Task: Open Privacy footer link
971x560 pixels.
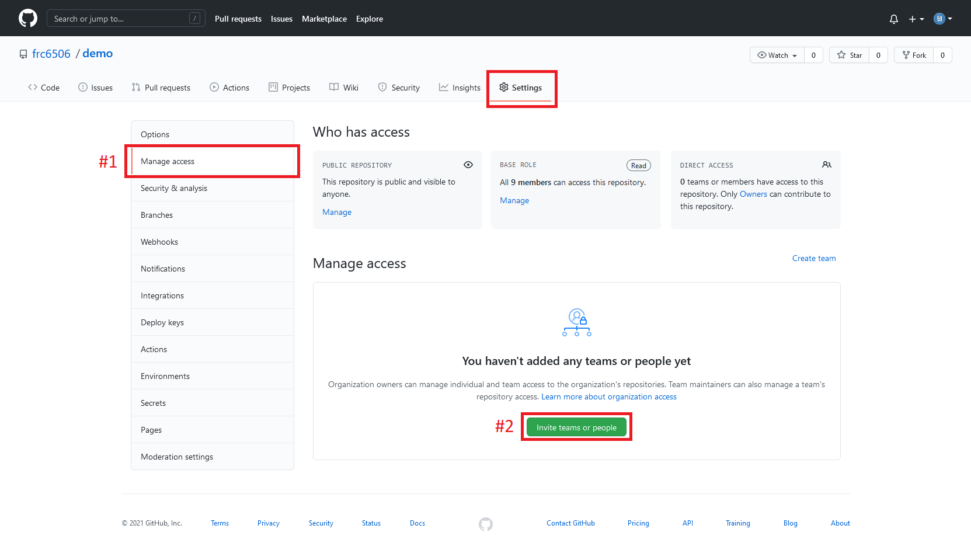Action: pyautogui.click(x=269, y=523)
